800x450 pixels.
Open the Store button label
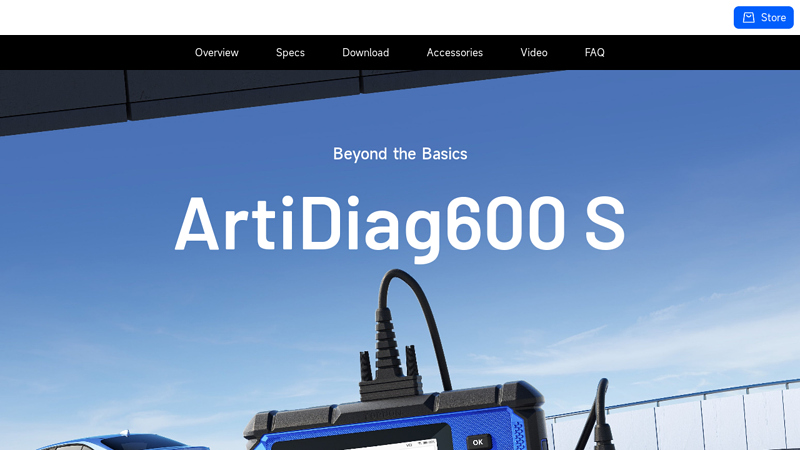[x=773, y=17]
